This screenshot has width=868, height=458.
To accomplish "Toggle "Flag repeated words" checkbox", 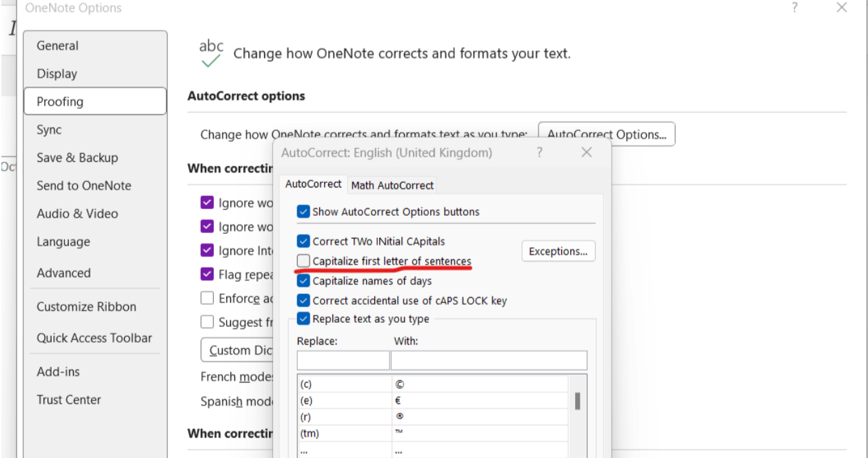I will (x=208, y=275).
